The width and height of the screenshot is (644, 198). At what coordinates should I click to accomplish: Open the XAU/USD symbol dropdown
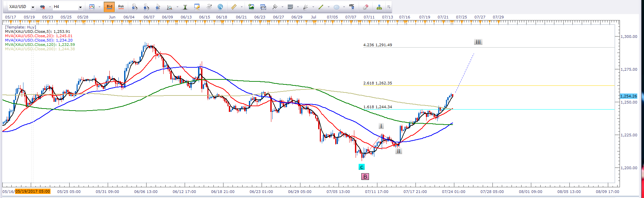(x=33, y=7)
